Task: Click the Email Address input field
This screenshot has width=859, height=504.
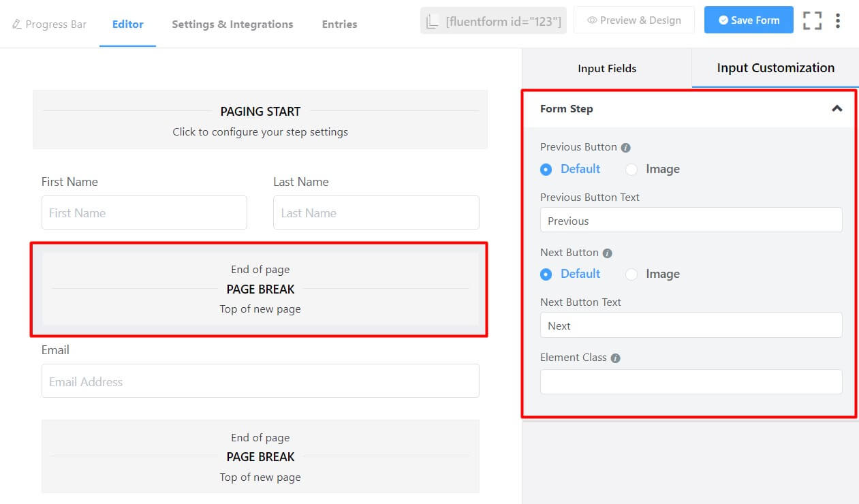Action: 260,381
